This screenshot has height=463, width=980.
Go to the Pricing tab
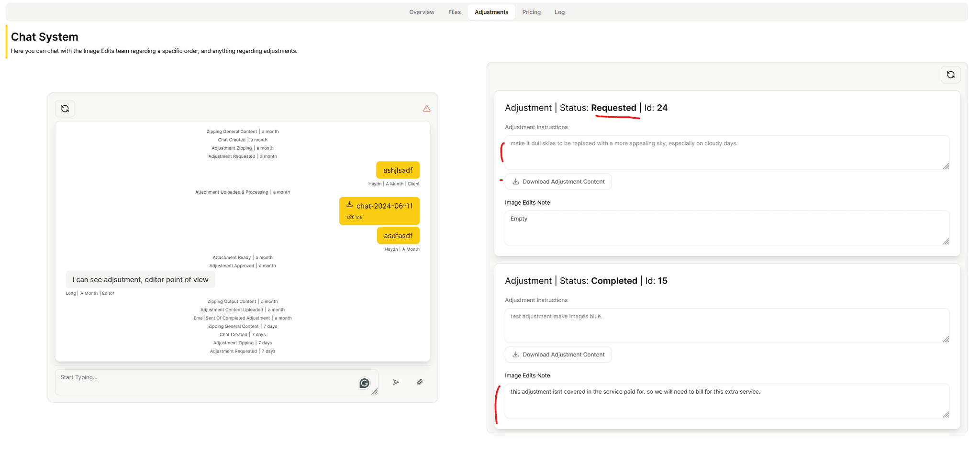[531, 11]
